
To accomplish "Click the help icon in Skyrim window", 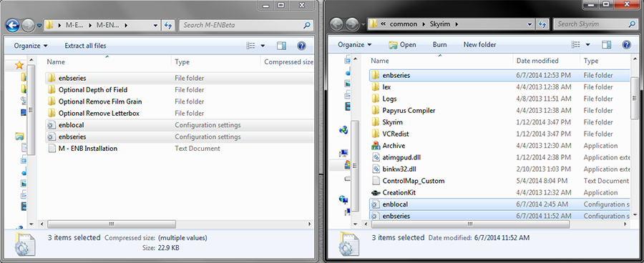I will (626, 45).
